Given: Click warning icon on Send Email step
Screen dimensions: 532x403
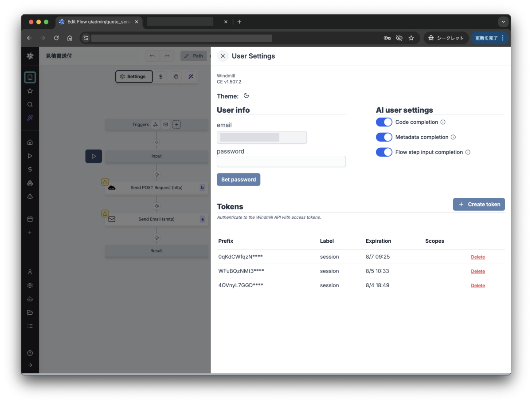Looking at the screenshot, I should [105, 213].
